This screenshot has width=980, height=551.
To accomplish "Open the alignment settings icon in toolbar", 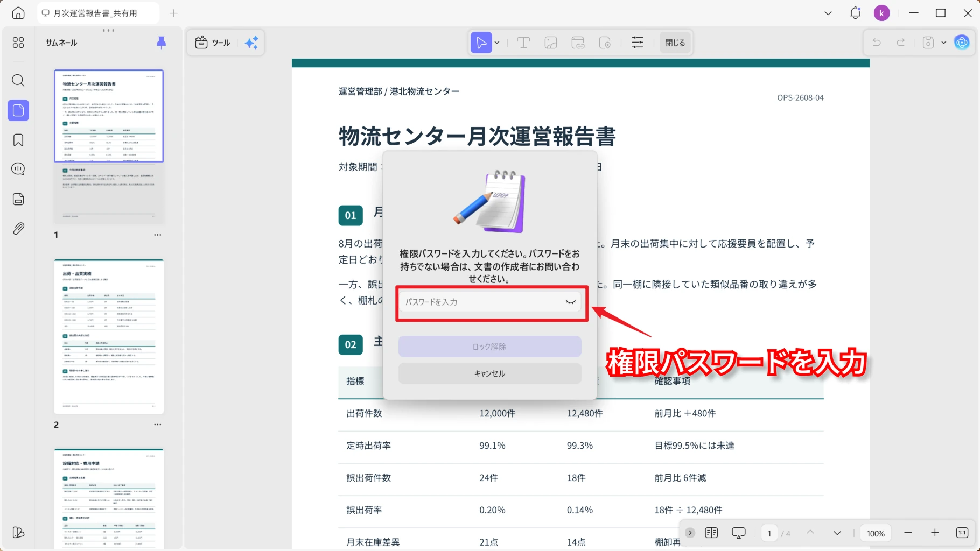I will pyautogui.click(x=638, y=43).
